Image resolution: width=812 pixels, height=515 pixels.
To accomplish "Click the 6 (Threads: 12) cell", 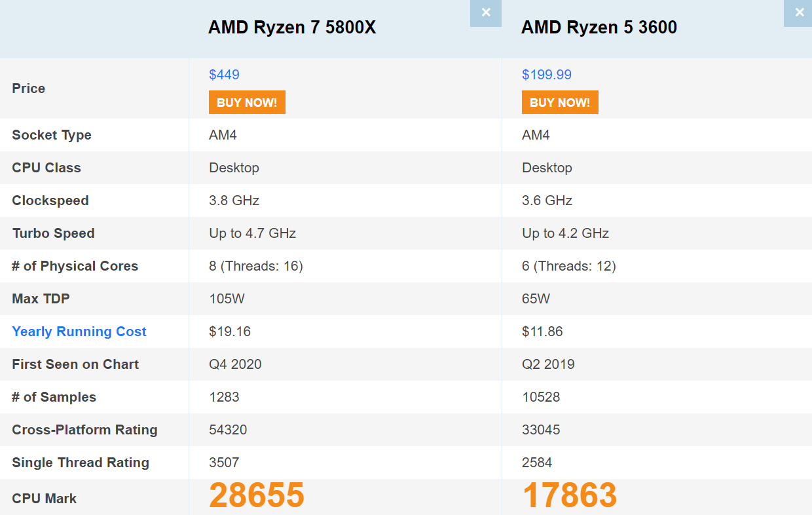I will click(569, 266).
